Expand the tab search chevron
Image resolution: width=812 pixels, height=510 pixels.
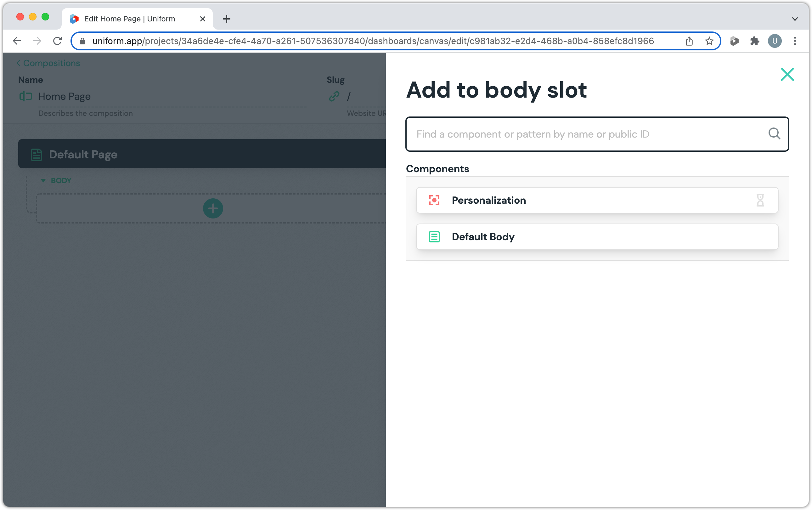pos(795,19)
